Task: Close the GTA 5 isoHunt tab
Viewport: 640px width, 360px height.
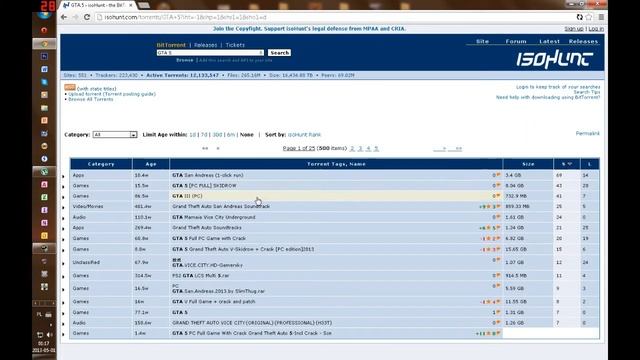Action: [131, 5]
